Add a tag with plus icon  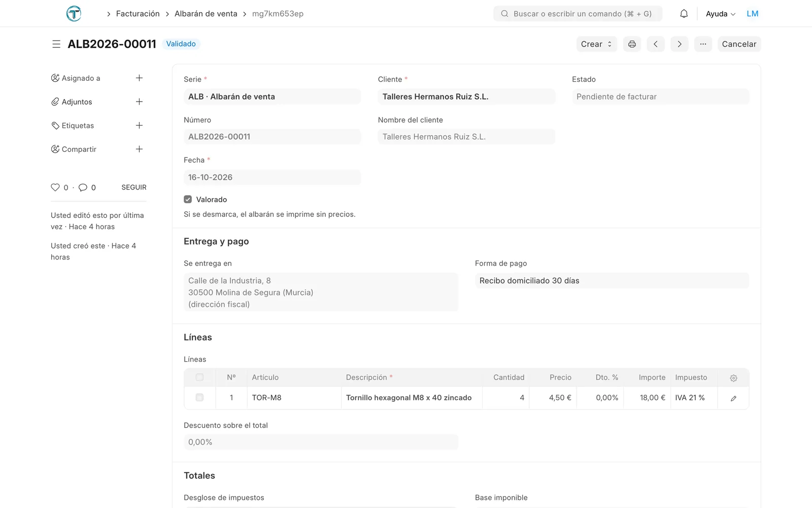click(x=139, y=125)
